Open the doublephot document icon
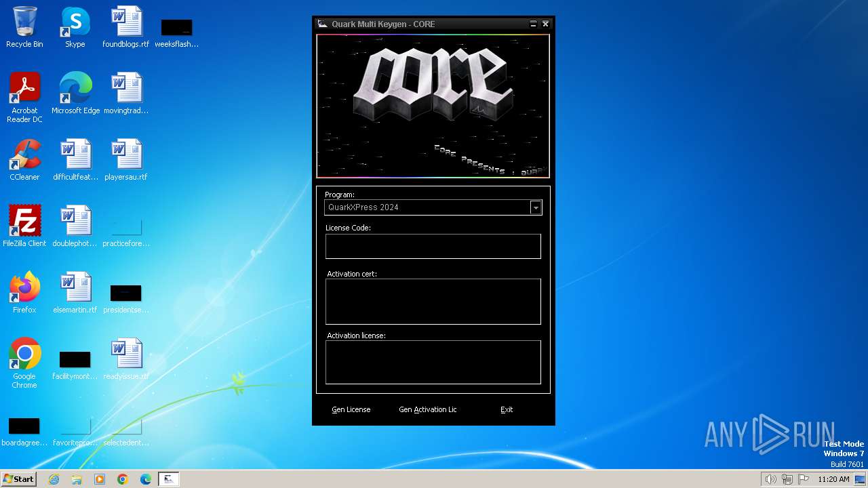The height and width of the screenshot is (488, 868). (75, 226)
